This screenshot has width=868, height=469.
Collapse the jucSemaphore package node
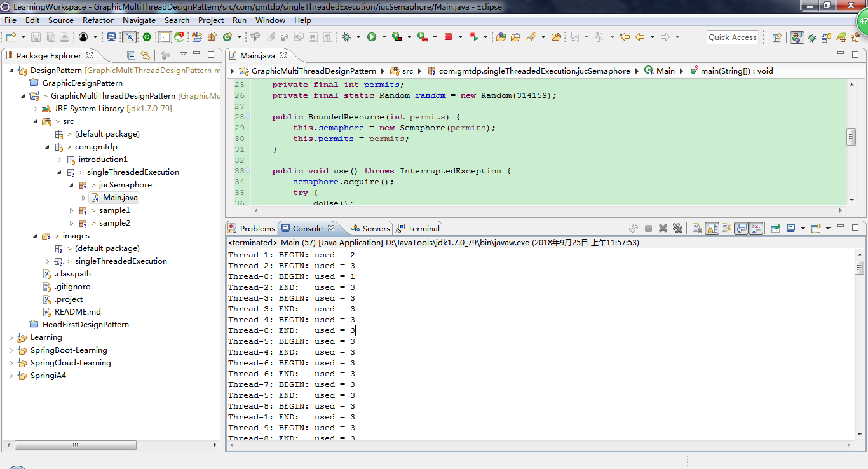click(72, 185)
